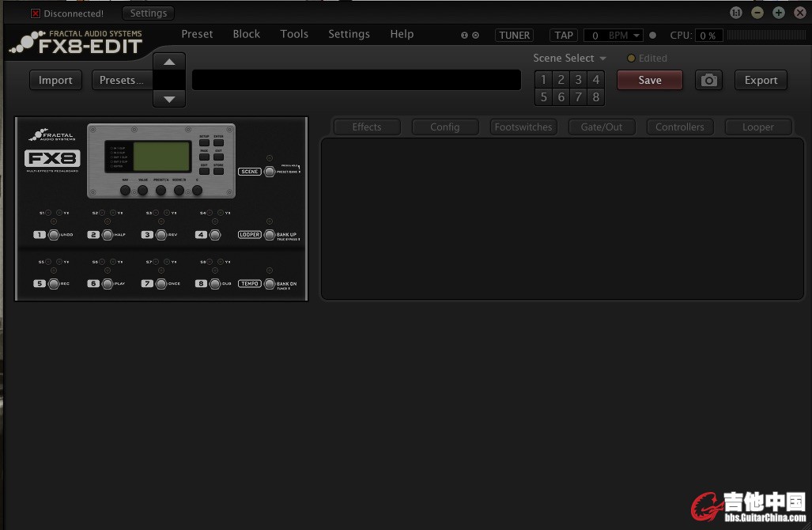Click the 1:1 window size icon

point(736,13)
